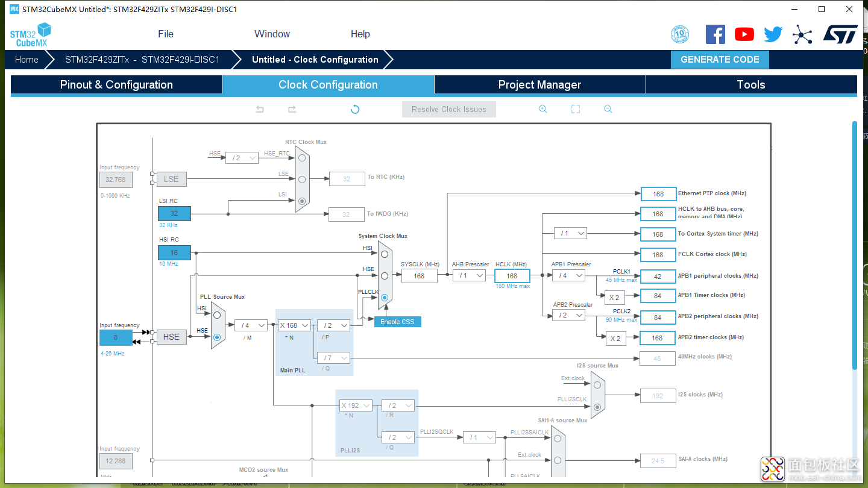Click the GENERATE CODE button
The image size is (868, 488).
[720, 60]
